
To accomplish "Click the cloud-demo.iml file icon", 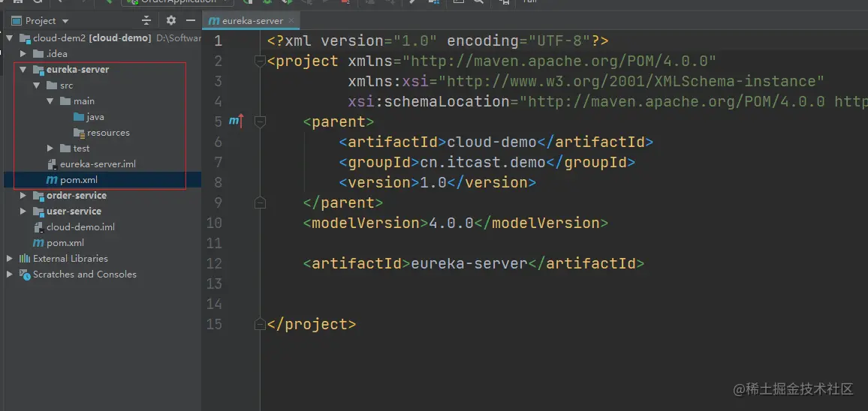I will pos(39,226).
